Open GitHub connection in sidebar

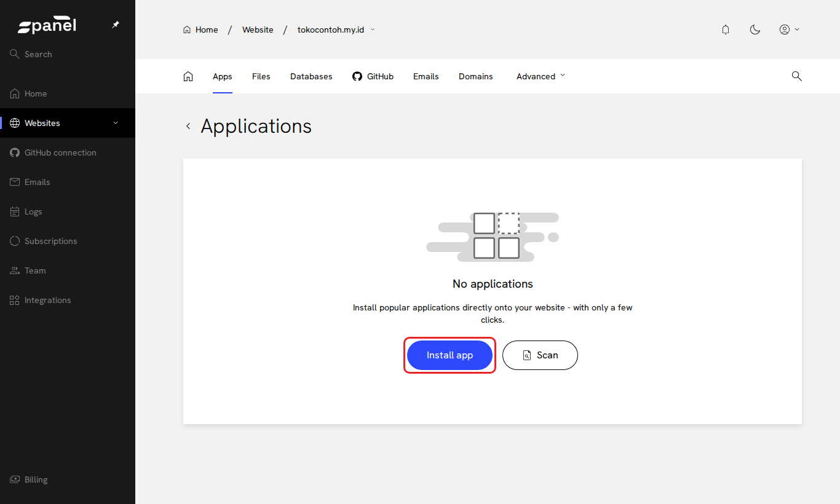tap(68, 152)
